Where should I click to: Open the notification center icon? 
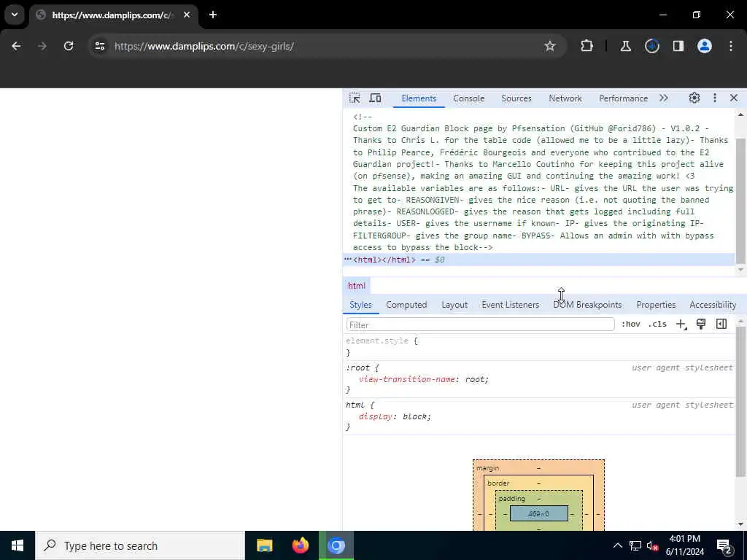724,545
